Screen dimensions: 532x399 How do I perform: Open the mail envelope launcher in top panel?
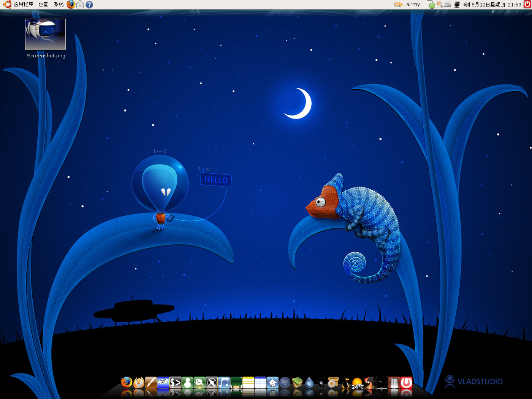pyautogui.click(x=80, y=5)
